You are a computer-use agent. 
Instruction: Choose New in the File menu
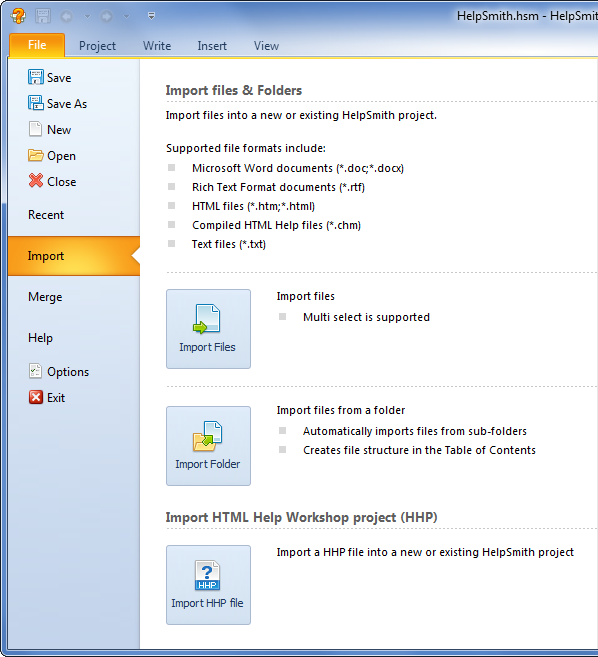pos(59,130)
